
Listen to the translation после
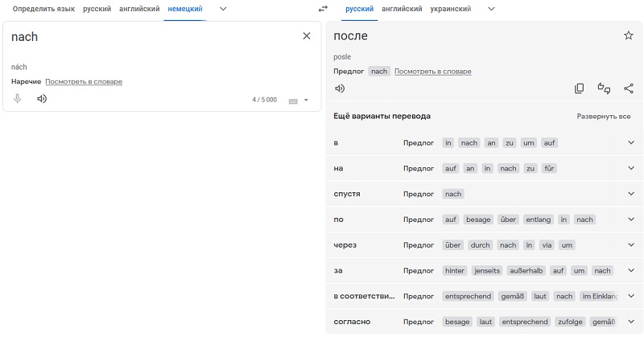(x=340, y=88)
